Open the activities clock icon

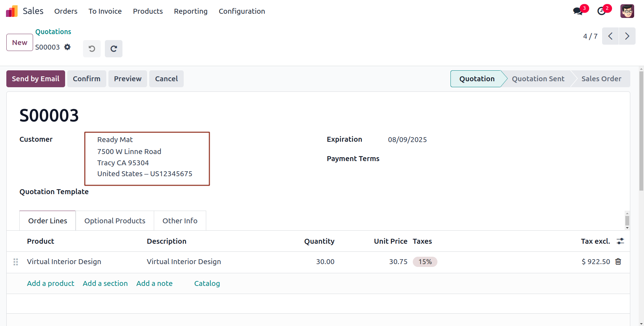[601, 11]
